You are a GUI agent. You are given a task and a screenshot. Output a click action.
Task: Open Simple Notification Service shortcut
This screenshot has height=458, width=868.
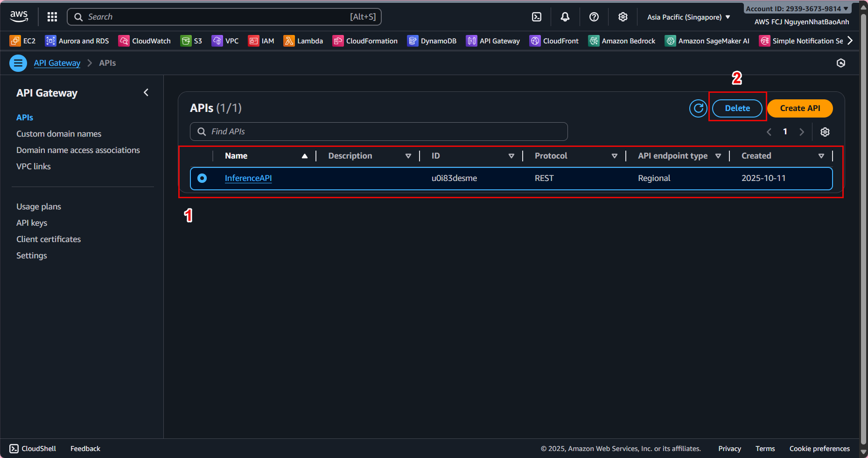coord(801,41)
